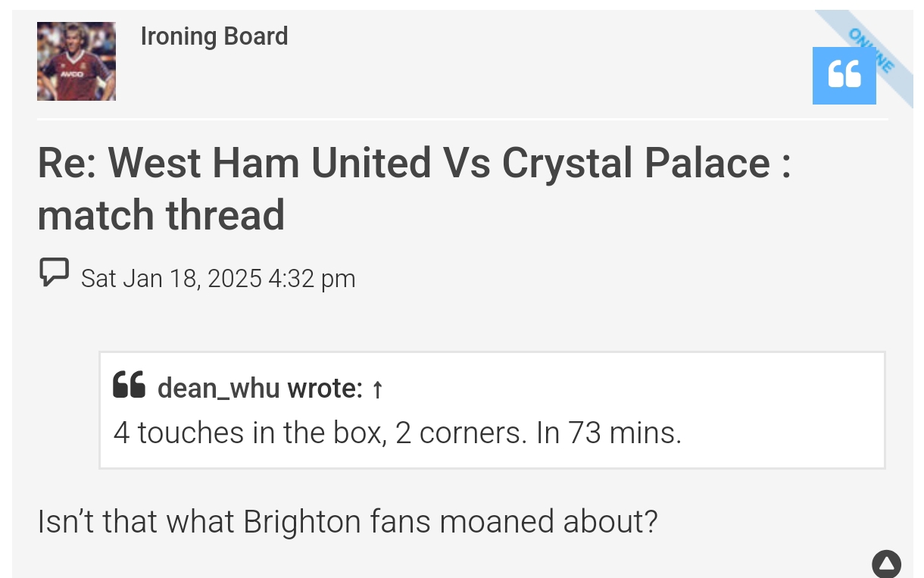Jump to the original post via the up arrow

(378, 390)
